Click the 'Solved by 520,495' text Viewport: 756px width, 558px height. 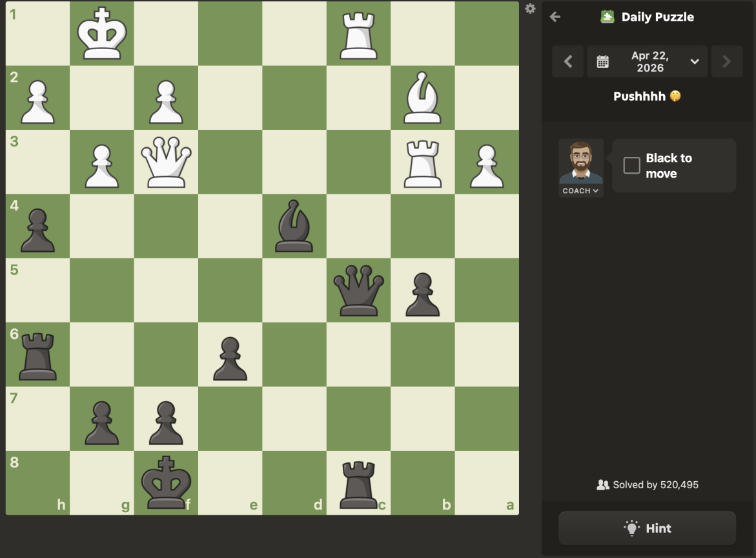click(655, 484)
